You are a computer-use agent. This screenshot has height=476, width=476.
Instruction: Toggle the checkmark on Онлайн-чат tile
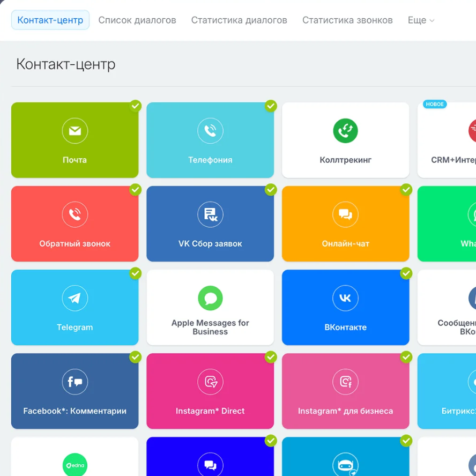pos(406,190)
